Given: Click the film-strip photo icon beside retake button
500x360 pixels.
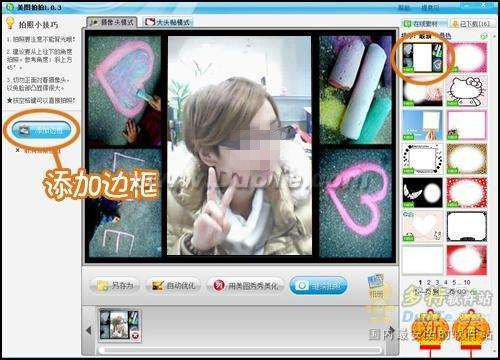Looking at the screenshot, I should 376,286.
